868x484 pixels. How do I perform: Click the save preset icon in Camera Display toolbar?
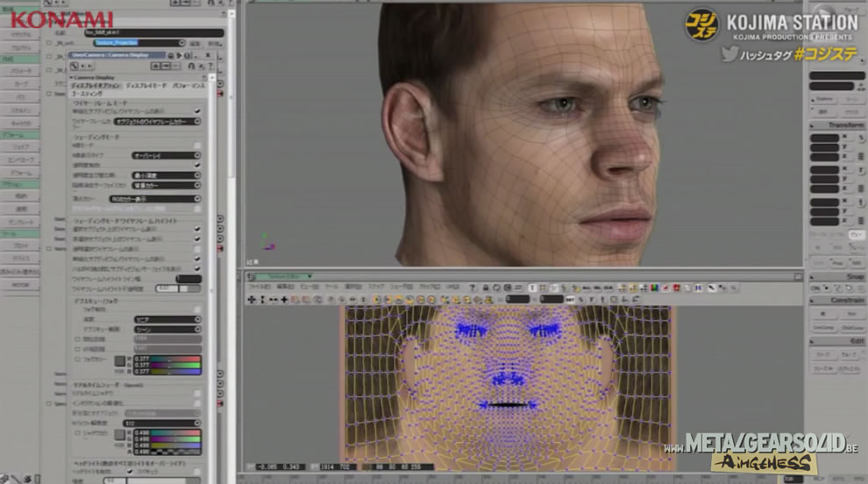coord(166,66)
